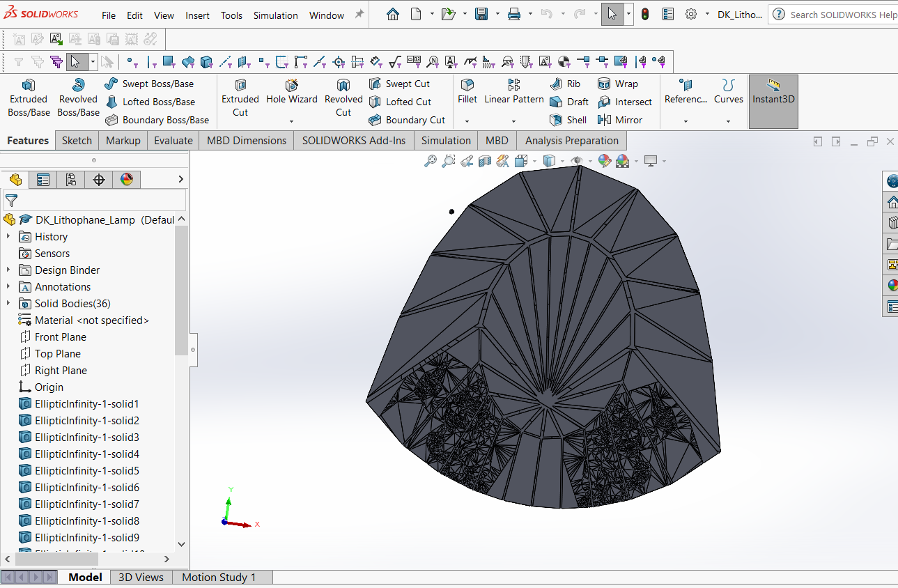
Task: Click the Swept Boss/Base button
Action: [149, 84]
